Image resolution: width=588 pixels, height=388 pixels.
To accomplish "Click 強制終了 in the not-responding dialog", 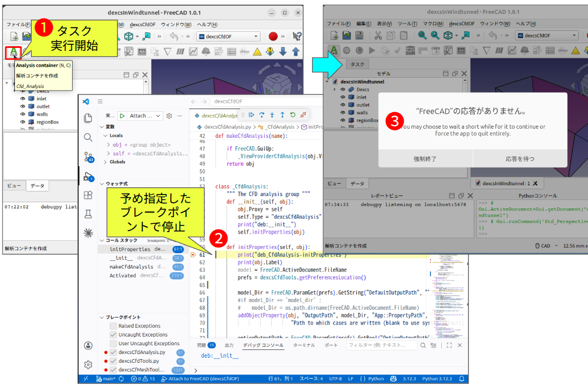I will (425, 159).
